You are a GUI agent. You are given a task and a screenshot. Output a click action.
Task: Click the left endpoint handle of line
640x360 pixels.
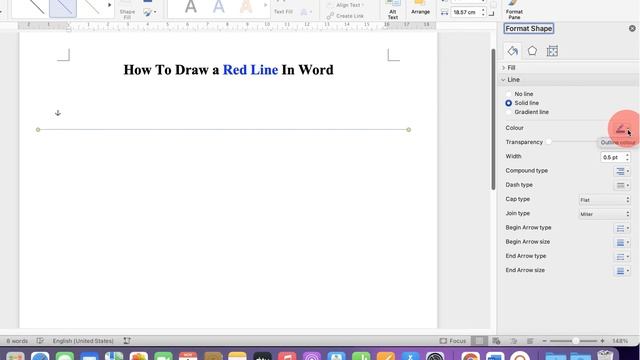point(38,130)
